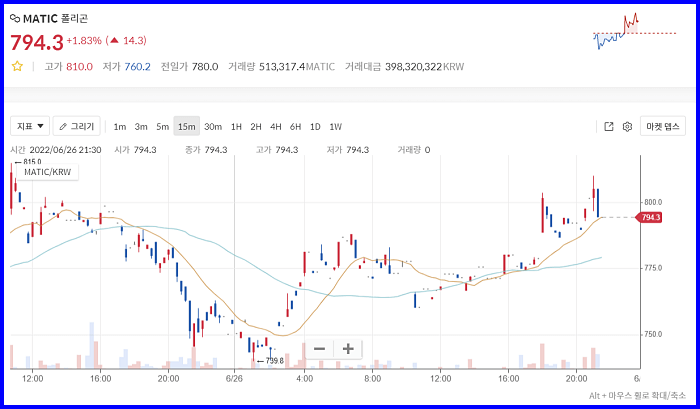
Task: Click the red 794.3 current price tag
Action: (x=649, y=217)
